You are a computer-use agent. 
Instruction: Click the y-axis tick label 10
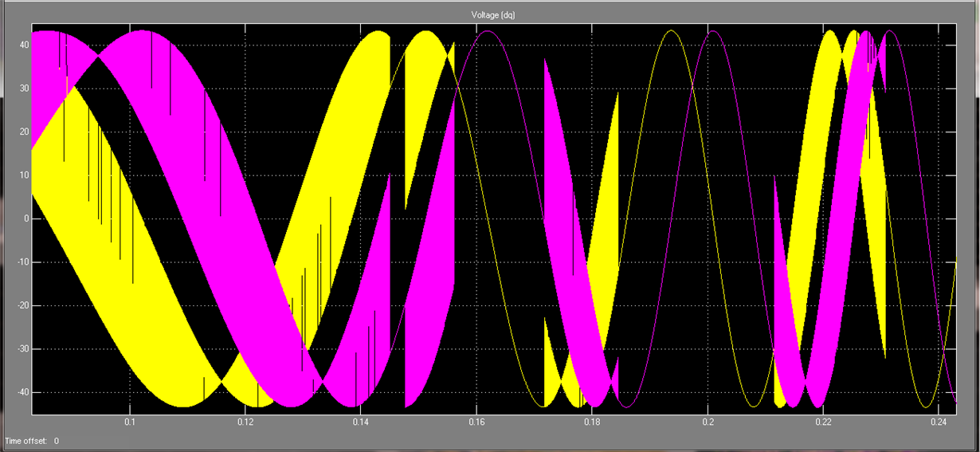(x=24, y=175)
